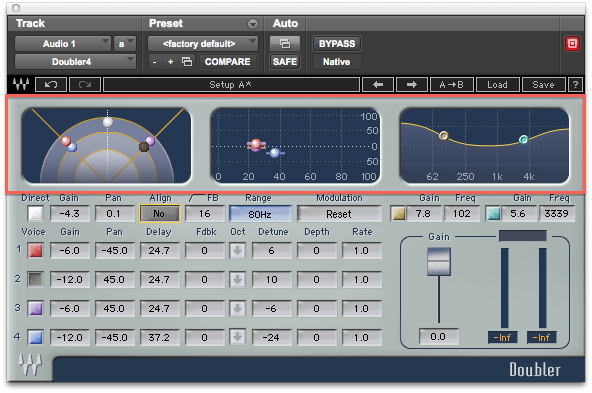Toggle the octave arrow for voice 3
Image resolution: width=592 pixels, height=393 pixels.
(237, 309)
